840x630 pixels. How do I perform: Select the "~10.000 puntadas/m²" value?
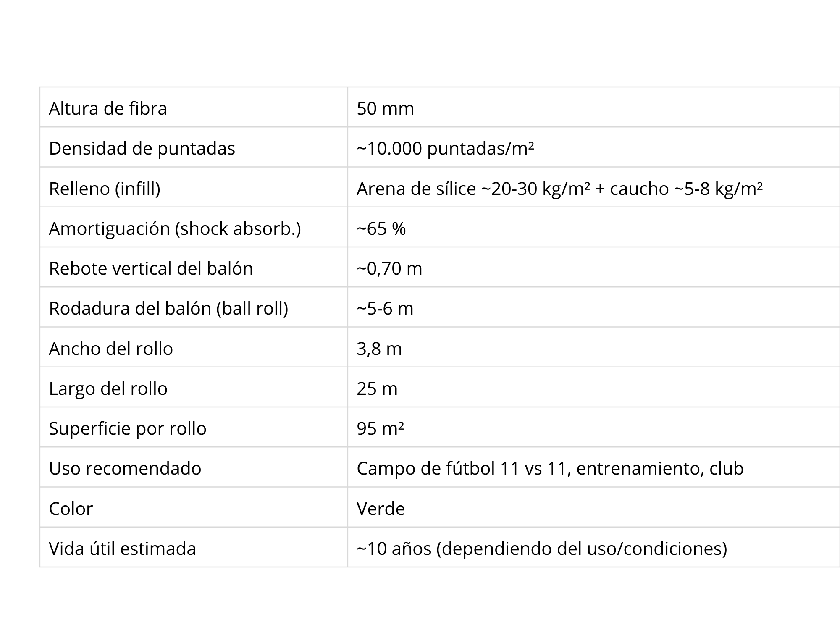[x=445, y=148]
